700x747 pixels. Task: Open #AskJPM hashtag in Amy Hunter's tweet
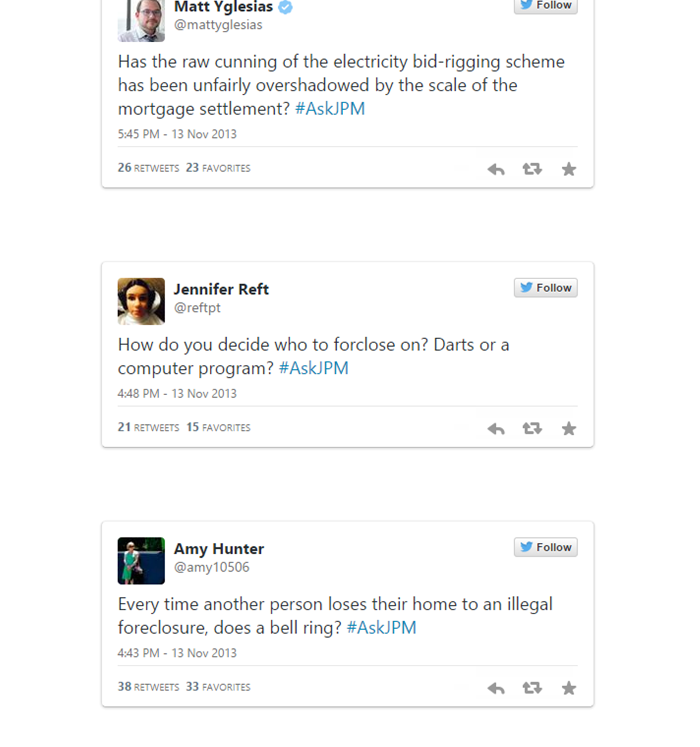[x=381, y=628]
